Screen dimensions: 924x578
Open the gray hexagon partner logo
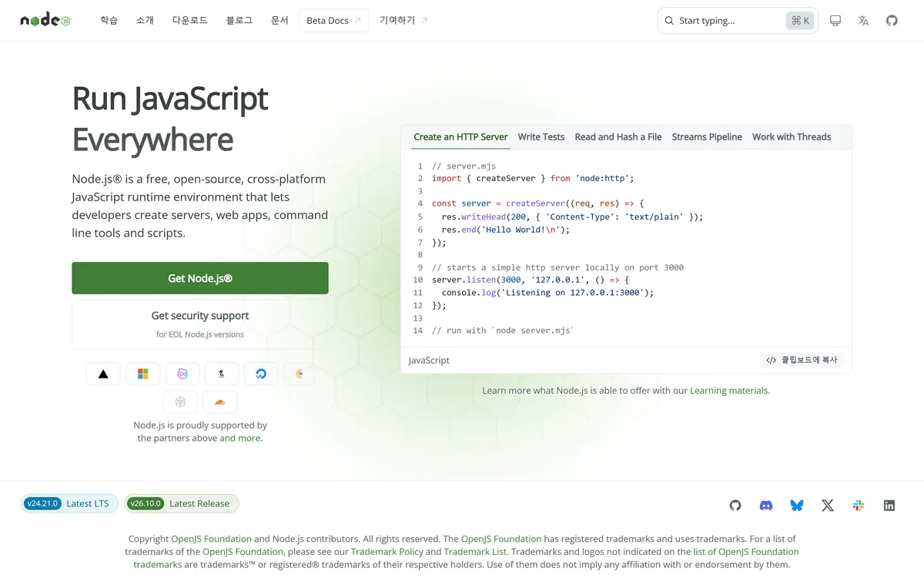(x=180, y=402)
